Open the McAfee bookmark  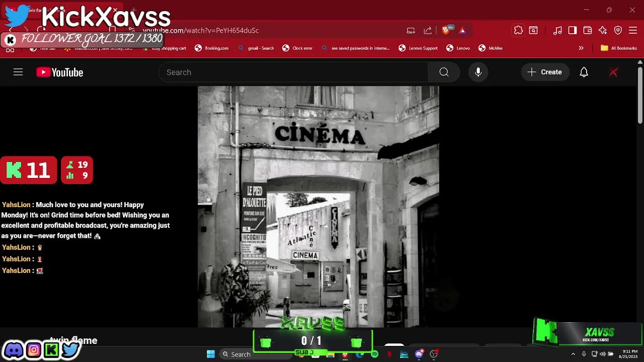[x=491, y=48]
